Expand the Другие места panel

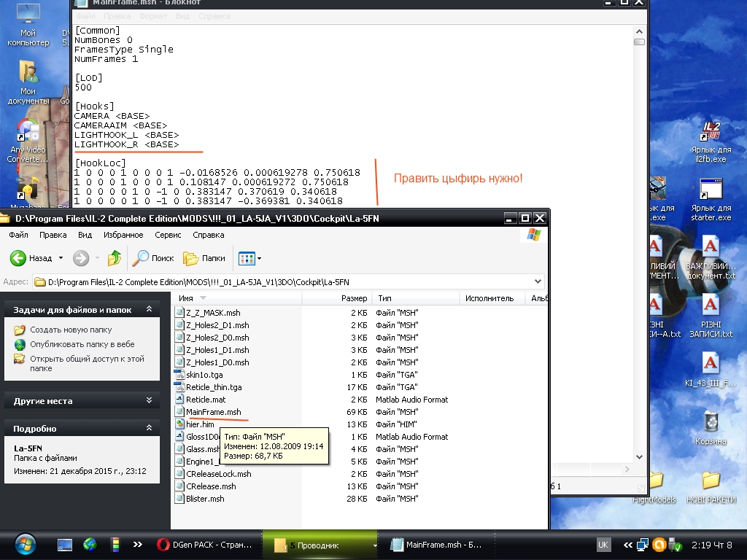click(149, 401)
